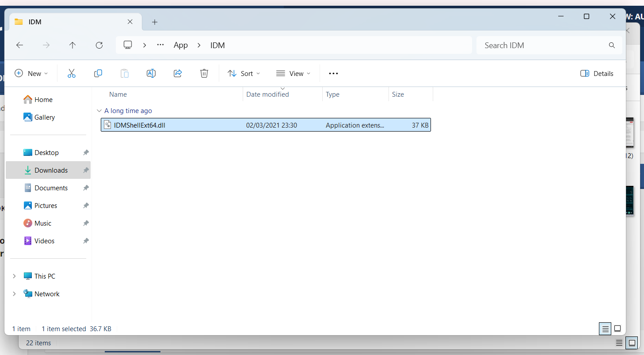Click the 37 KB size cell
Screen dimensions: 644x355
click(x=420, y=125)
